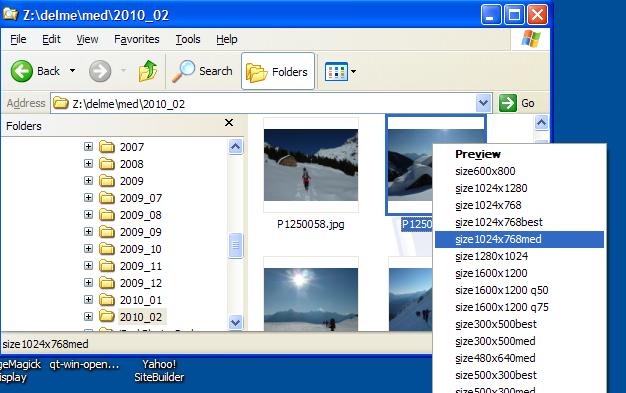Select the 2010_01 folder in tree
626x393 pixels.
[x=141, y=300]
